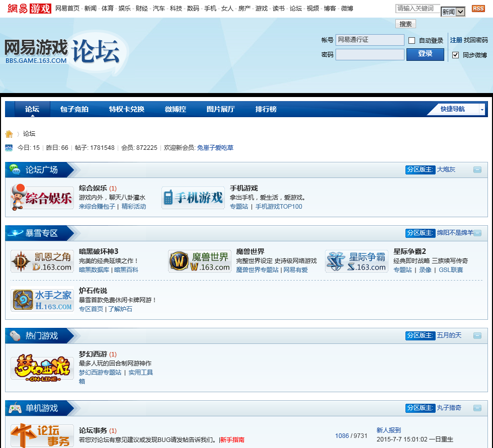Open the 暗黑百科 link
493x448 pixels.
[126, 270]
